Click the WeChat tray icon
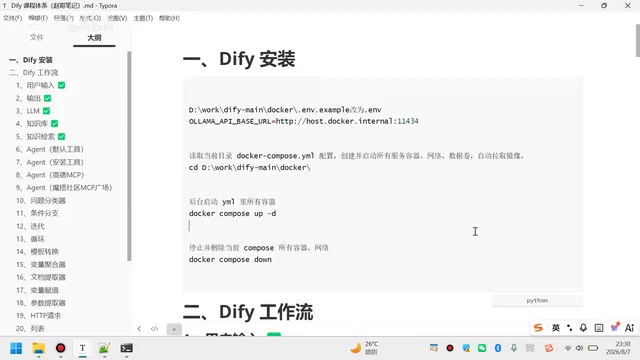Screen dimensions: 640x360 [482, 348]
